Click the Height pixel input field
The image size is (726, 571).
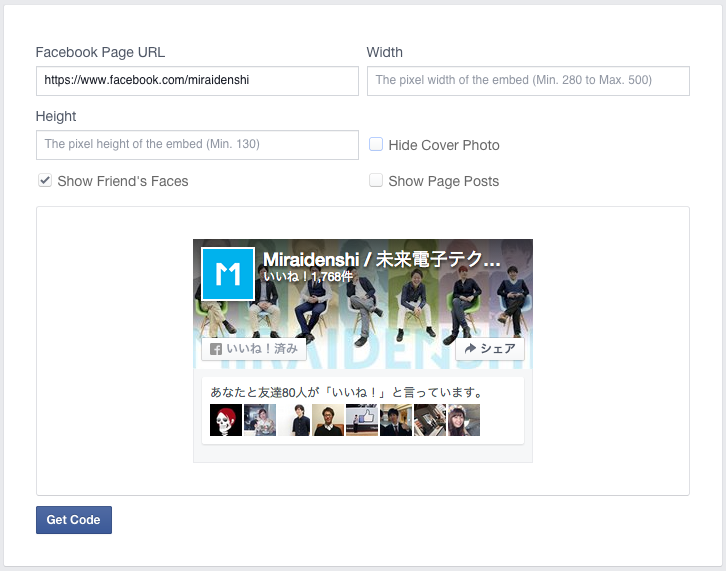click(x=197, y=144)
